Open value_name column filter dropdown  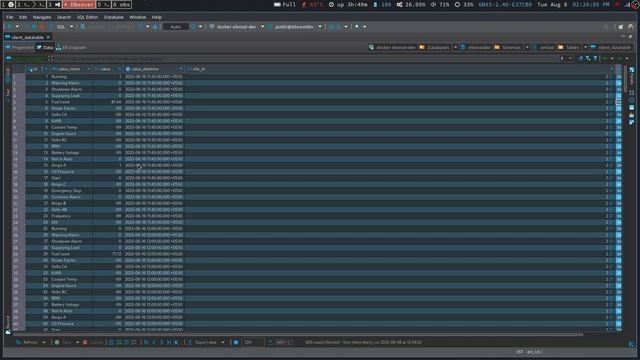tap(89, 69)
